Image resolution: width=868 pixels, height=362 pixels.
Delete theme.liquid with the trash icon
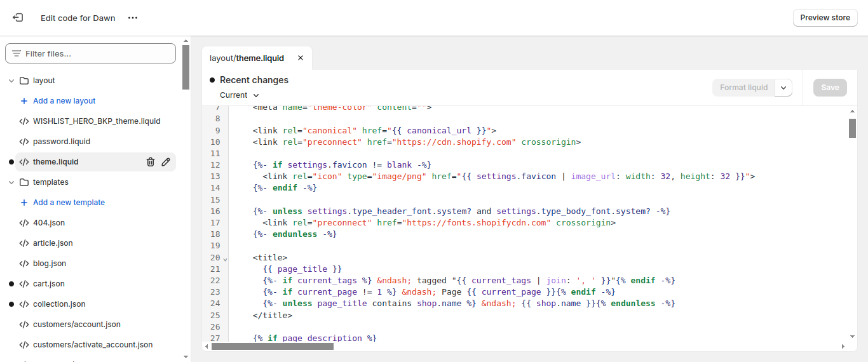point(151,162)
